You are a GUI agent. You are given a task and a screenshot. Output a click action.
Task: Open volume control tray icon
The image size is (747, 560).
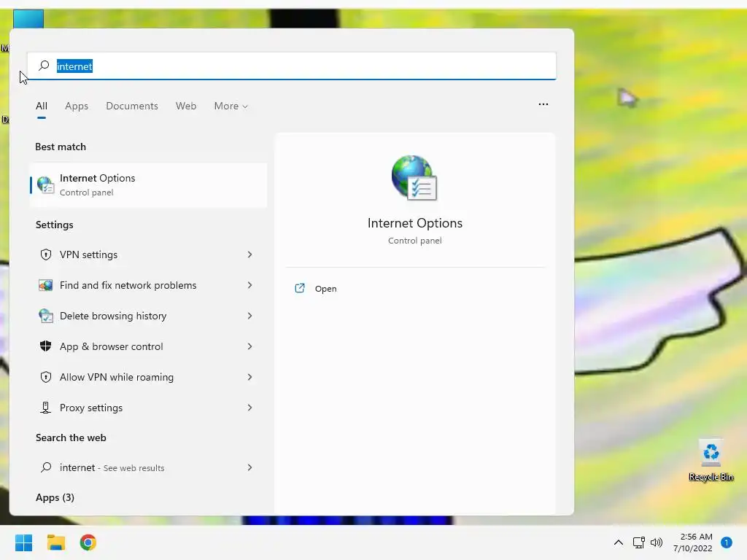pos(657,542)
